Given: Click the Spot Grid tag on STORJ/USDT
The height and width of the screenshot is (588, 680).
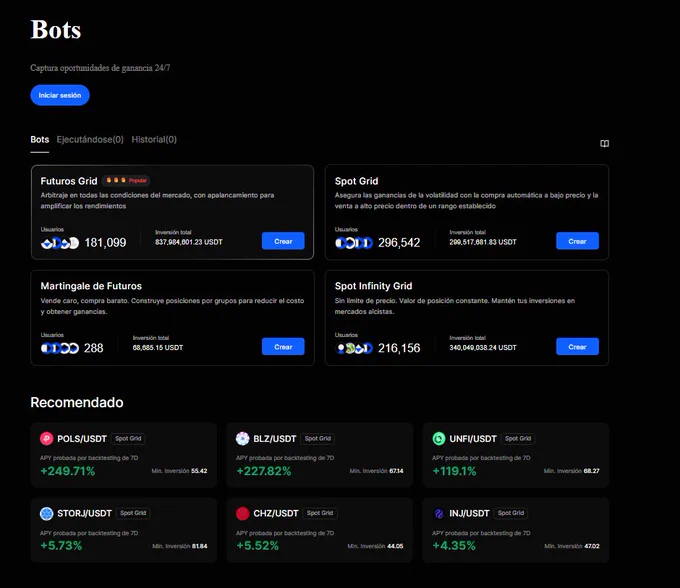Looking at the screenshot, I should 133,513.
